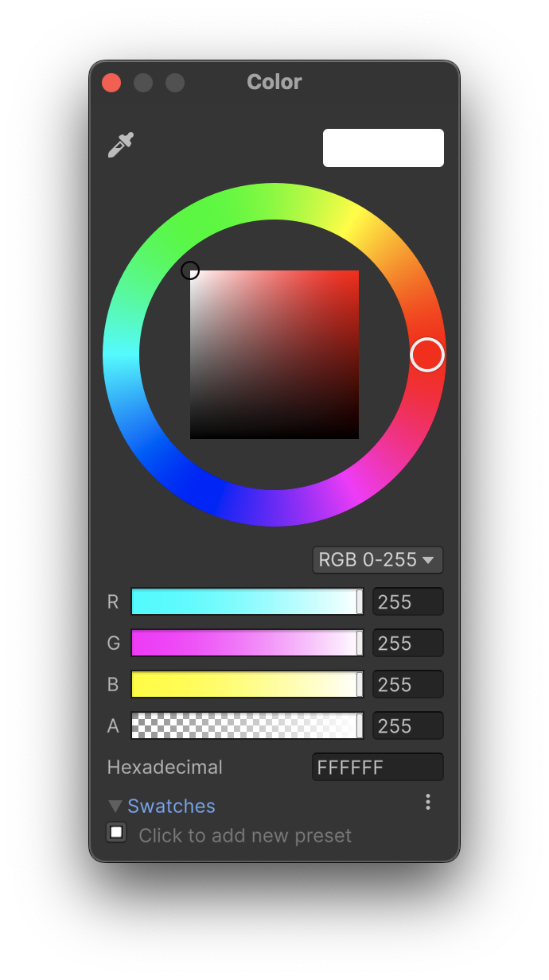Click the Hexadecimal FFFFFF input field
This screenshot has height=980, width=549.
pos(378,767)
